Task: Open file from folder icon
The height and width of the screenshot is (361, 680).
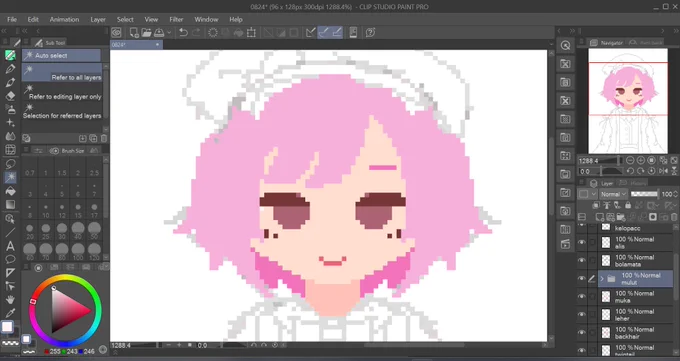Action: pyautogui.click(x=146, y=33)
